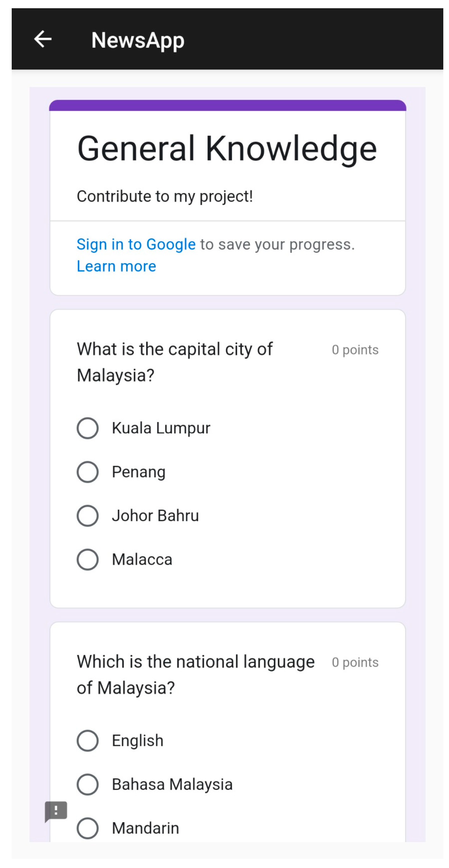Open the Sign in to Google link

tap(136, 244)
